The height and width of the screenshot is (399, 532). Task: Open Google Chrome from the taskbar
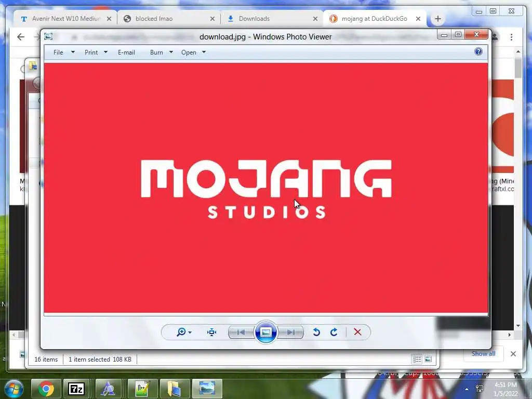(46, 389)
